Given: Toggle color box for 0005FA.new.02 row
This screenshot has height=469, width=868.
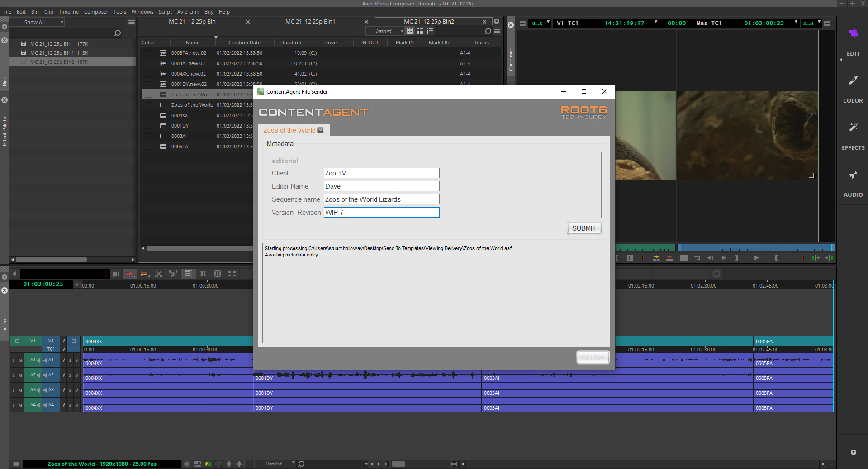Looking at the screenshot, I should tap(148, 53).
